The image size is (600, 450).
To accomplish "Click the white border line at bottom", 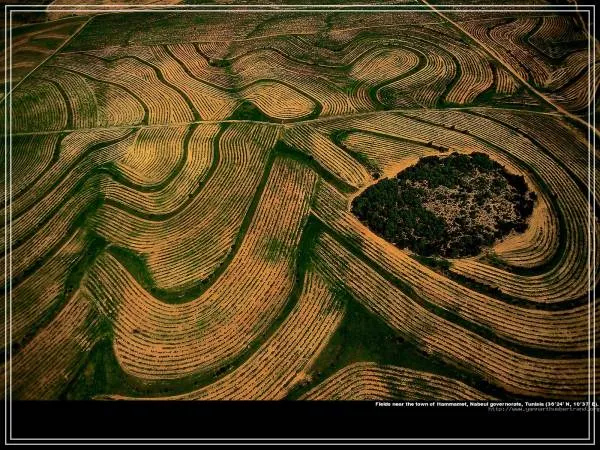I will coord(300,440).
